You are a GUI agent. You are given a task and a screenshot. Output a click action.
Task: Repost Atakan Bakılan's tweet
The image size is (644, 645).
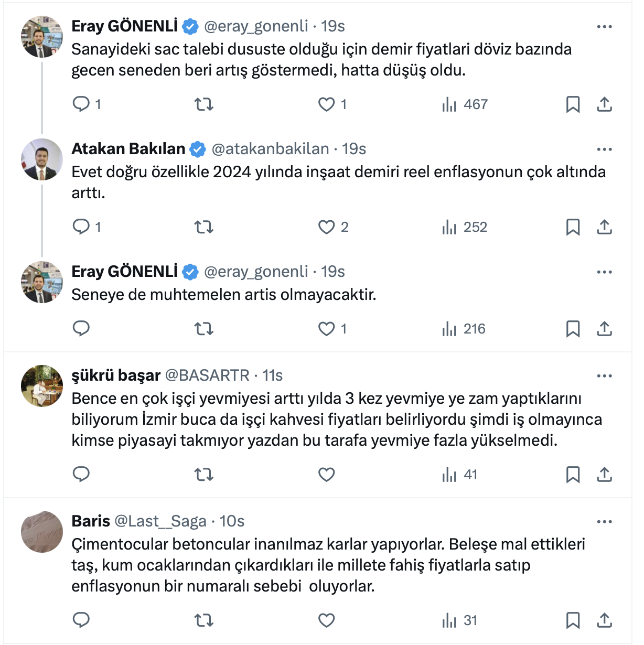[x=203, y=227]
